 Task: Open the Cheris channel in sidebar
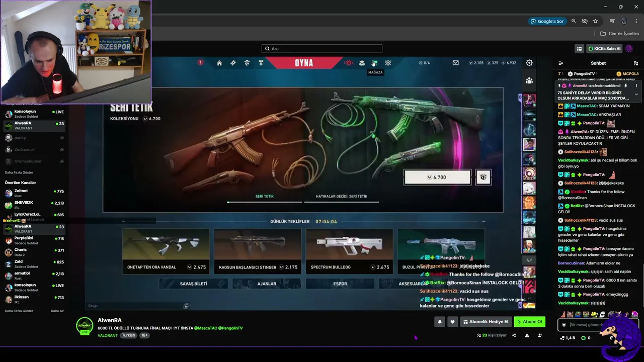pos(34,252)
